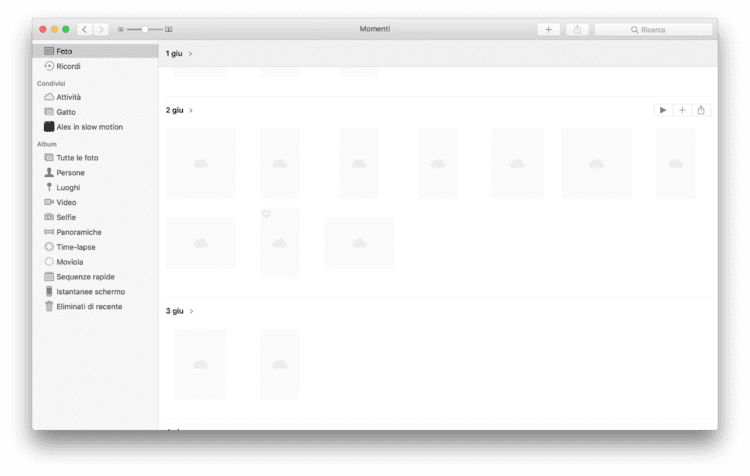Click the forward navigation arrow in toolbar

click(101, 30)
